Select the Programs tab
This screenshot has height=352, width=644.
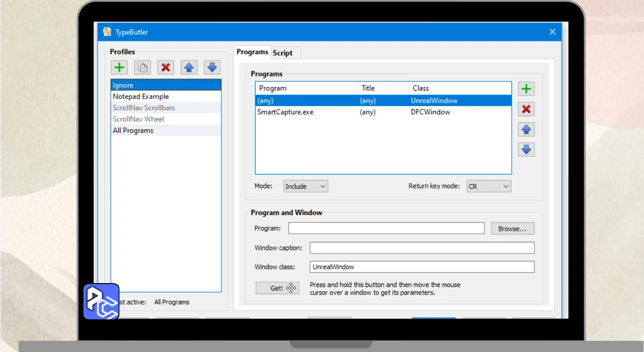point(252,52)
